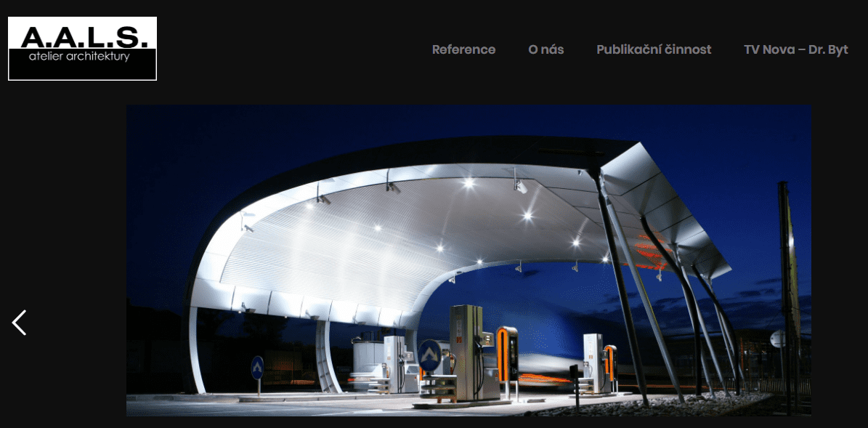868x428 pixels.
Task: Go to the O nás page
Action: 545,49
